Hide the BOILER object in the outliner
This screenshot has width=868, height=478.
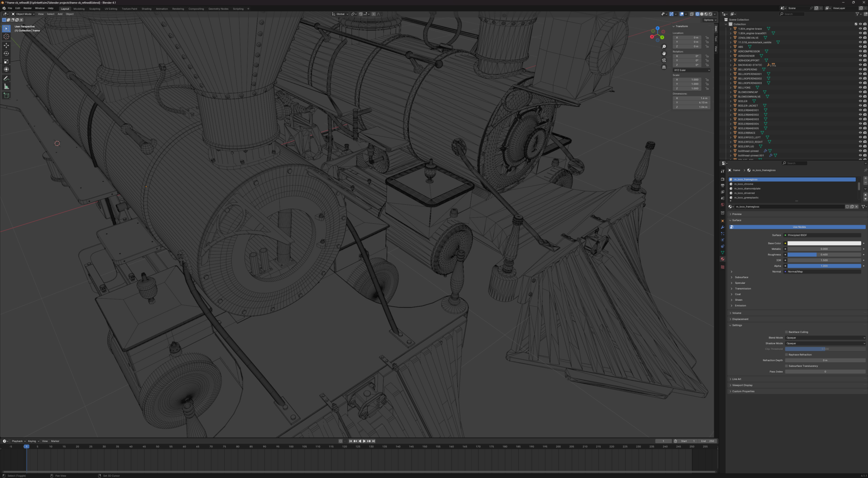click(860, 101)
